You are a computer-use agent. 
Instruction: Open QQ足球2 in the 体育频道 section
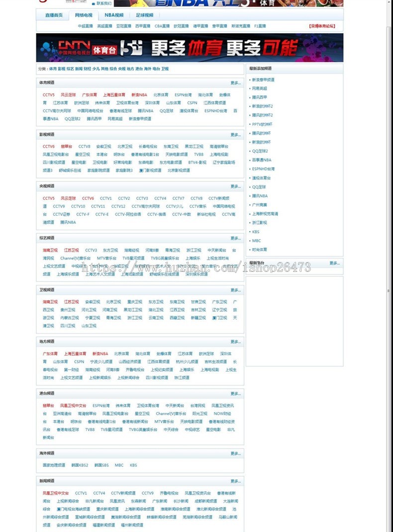tap(73, 119)
